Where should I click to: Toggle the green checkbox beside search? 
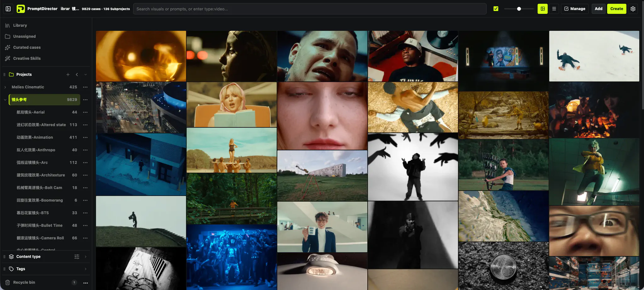pyautogui.click(x=496, y=9)
